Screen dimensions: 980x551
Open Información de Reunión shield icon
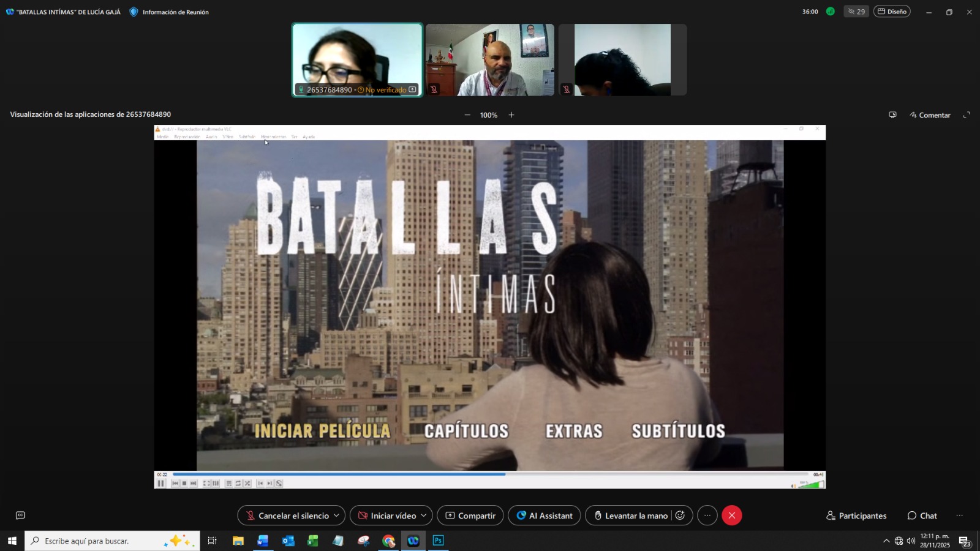pyautogui.click(x=134, y=12)
